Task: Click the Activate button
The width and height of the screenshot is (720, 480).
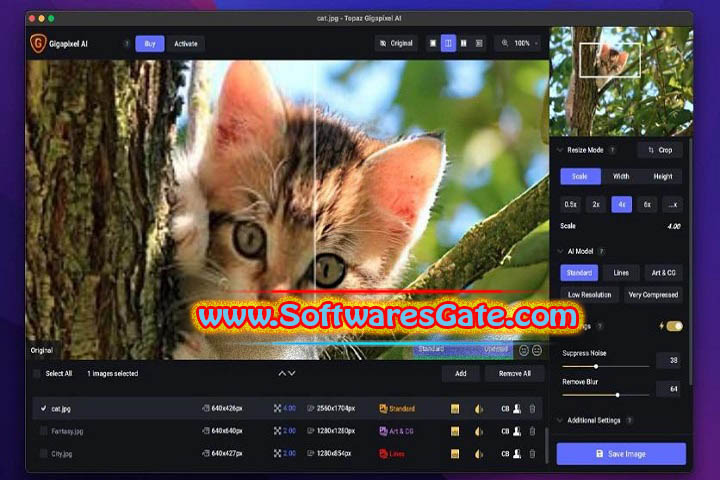Action: [186, 44]
